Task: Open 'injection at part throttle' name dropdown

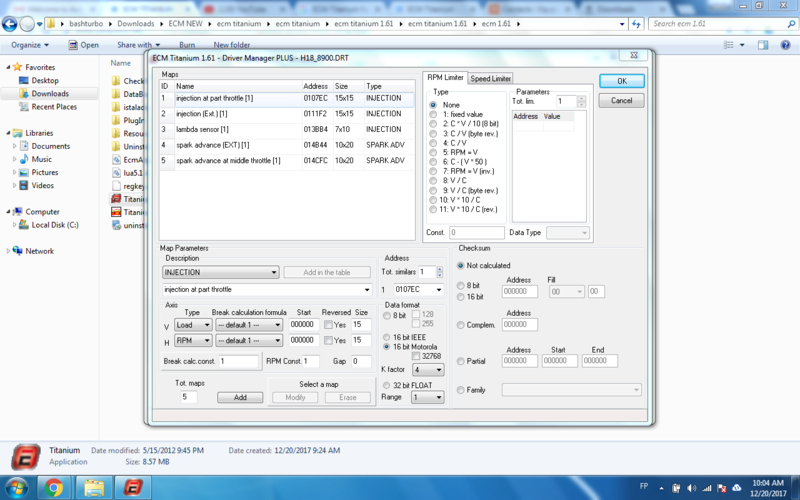Action: pos(366,290)
